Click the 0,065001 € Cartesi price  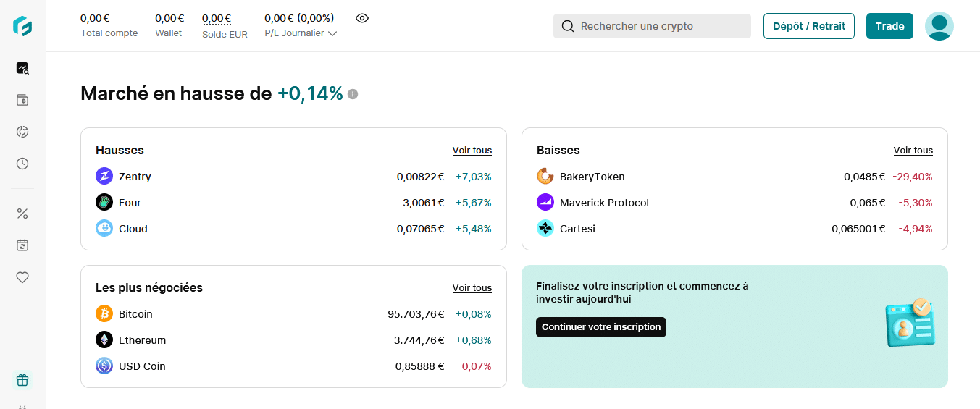point(858,229)
